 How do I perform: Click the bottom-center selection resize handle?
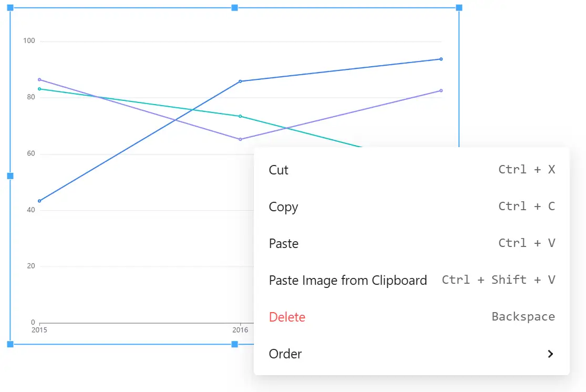pos(235,344)
